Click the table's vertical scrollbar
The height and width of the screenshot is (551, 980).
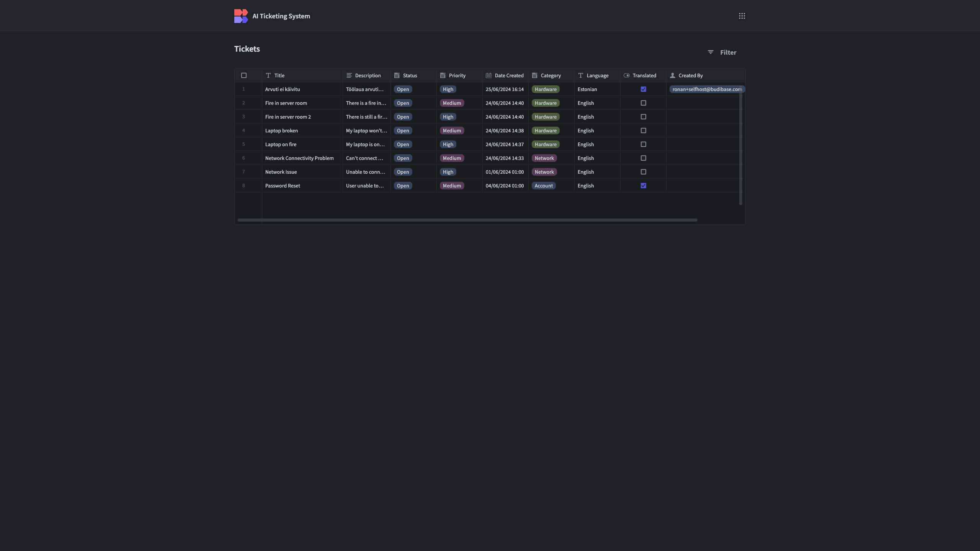click(740, 146)
